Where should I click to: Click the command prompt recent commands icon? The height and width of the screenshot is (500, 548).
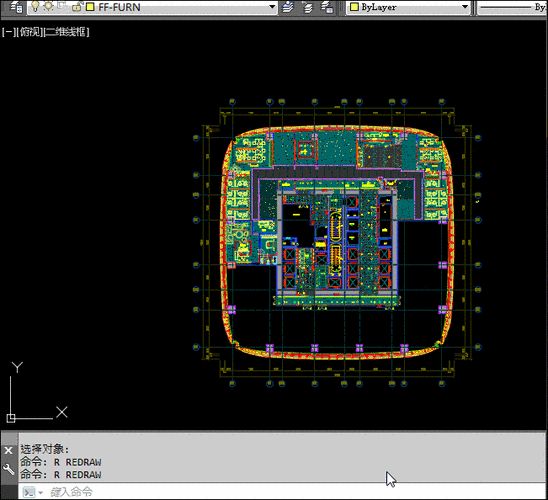tap(33, 492)
